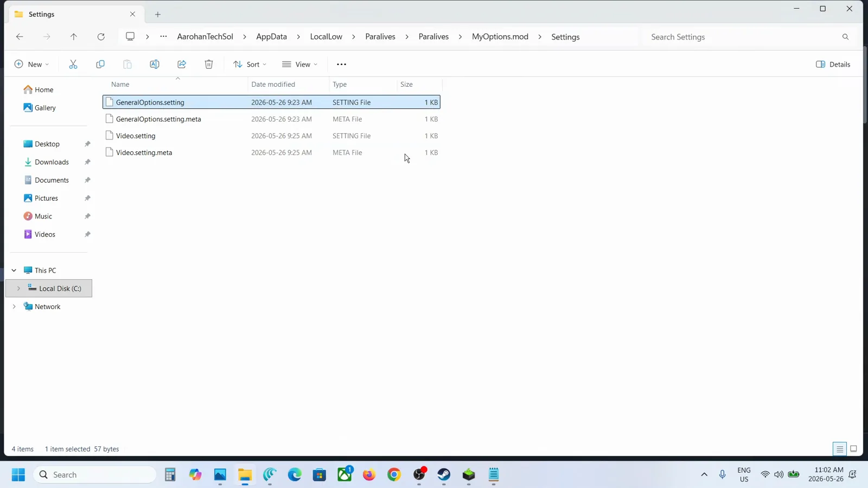
Task: Open Microsoft Edge from the taskbar
Action: (295, 475)
